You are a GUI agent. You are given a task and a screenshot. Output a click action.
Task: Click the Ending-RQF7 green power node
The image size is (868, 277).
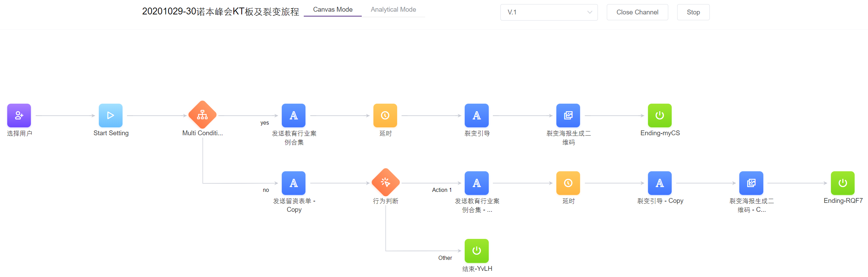point(842,183)
